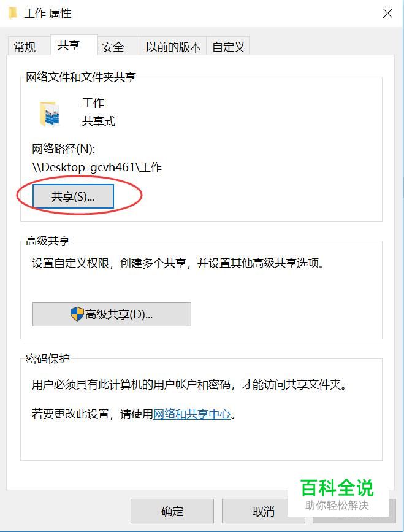Click the 工作 属性 window title text

coord(47,13)
